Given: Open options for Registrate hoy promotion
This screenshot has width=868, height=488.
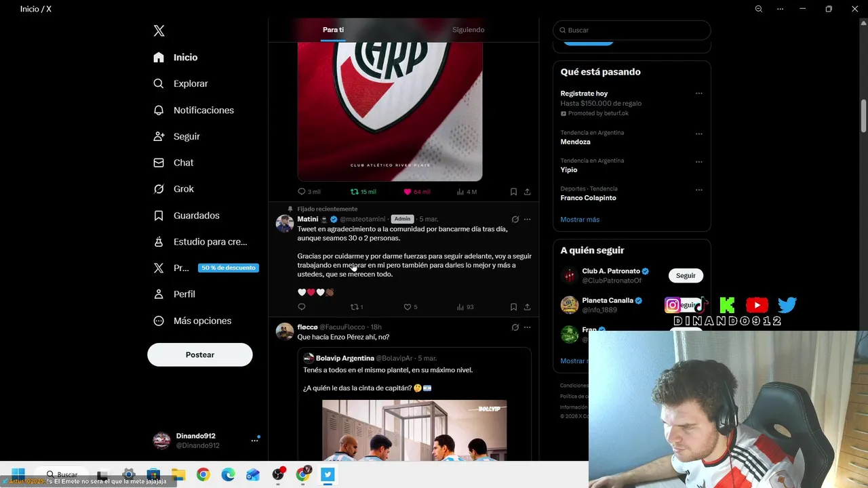Looking at the screenshot, I should (699, 94).
